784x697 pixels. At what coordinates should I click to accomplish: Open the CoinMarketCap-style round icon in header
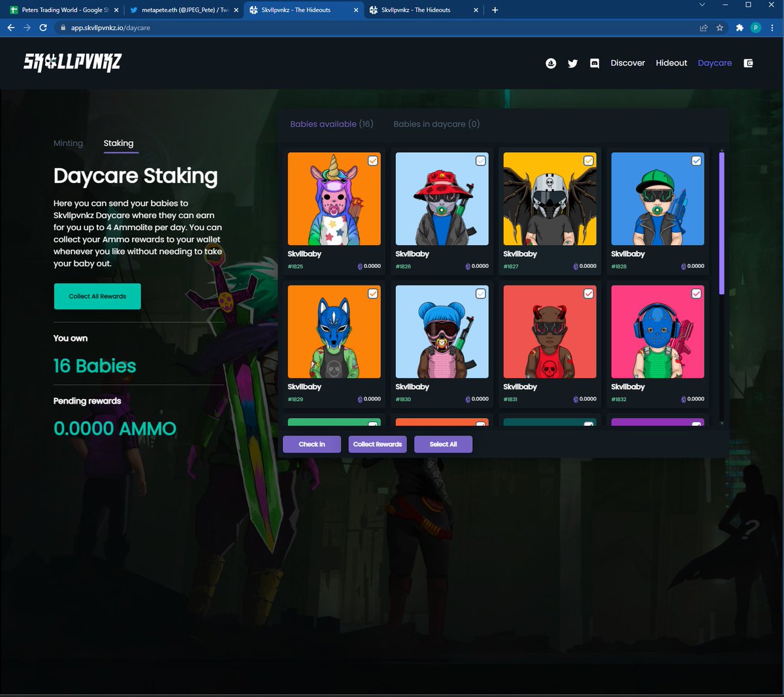[551, 63]
